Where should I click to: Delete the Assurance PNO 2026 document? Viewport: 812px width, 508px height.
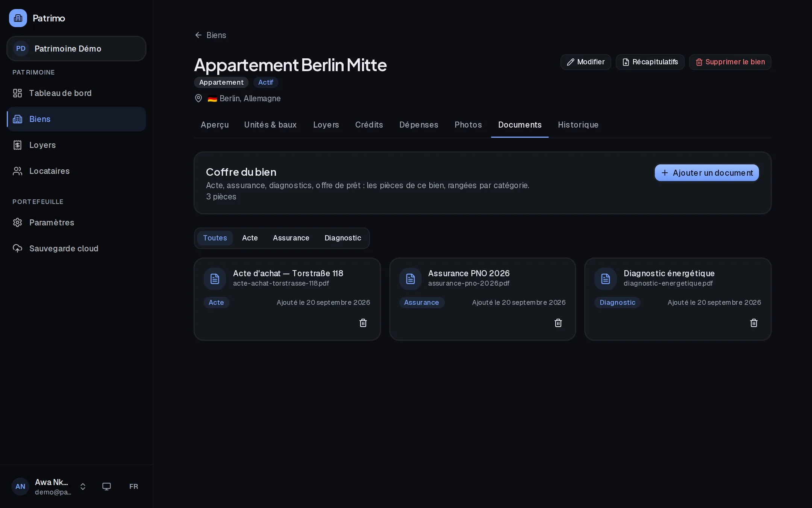558,323
